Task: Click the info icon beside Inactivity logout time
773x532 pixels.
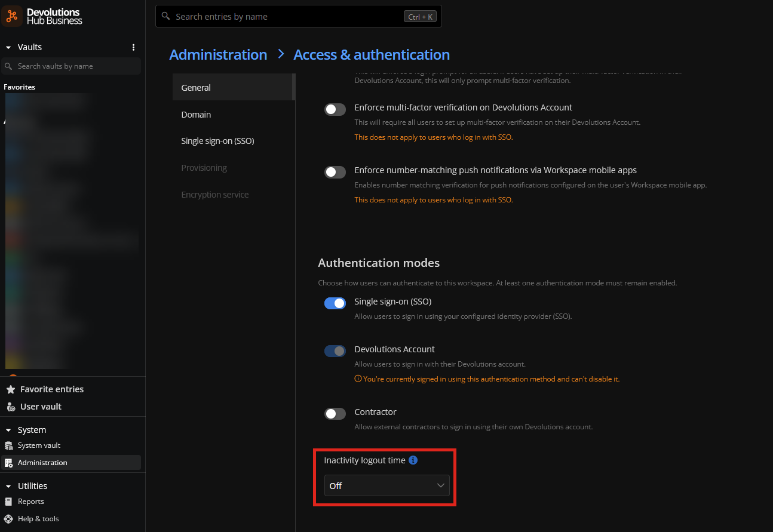Action: 413,460
